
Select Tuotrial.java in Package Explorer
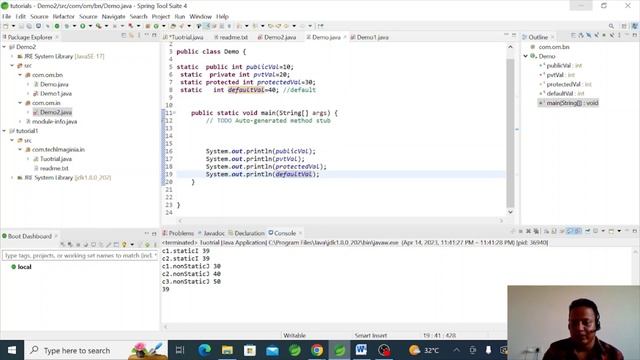point(52,159)
